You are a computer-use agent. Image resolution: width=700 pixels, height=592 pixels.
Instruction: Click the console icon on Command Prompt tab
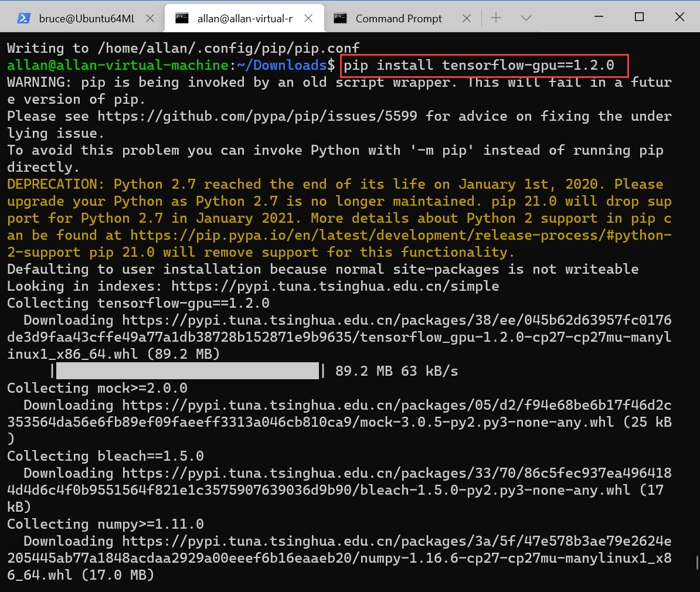340,18
